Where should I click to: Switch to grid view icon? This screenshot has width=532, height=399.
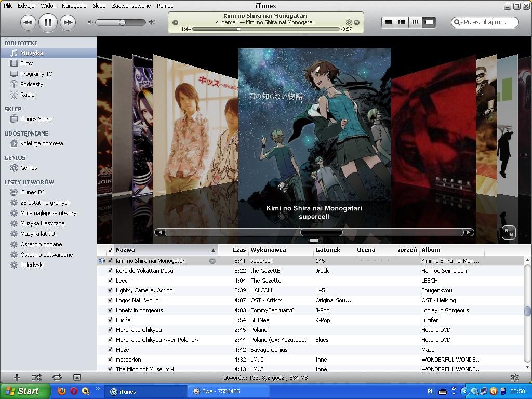(415, 22)
